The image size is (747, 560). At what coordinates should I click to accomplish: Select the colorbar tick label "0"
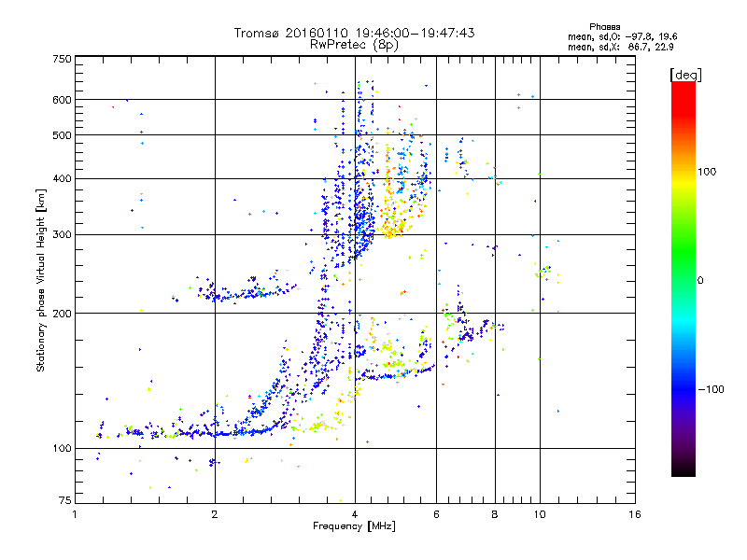(x=699, y=281)
